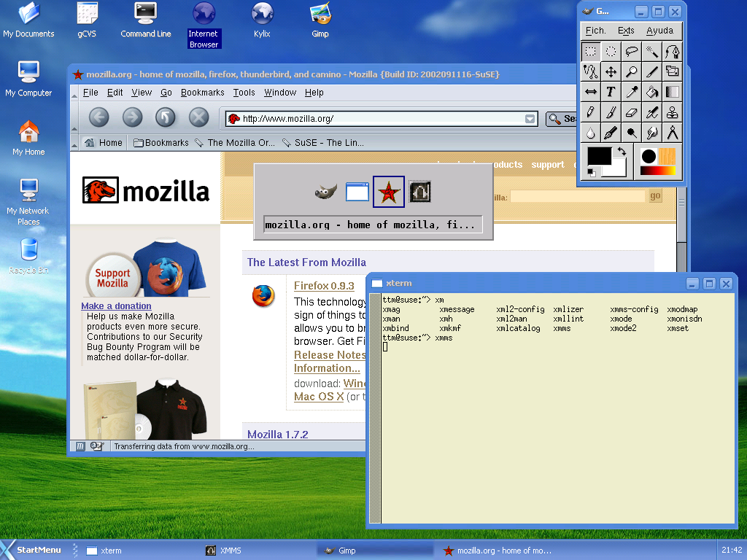Open the SuSE - The Lin... bookmark
The image size is (747, 560).
point(323,142)
